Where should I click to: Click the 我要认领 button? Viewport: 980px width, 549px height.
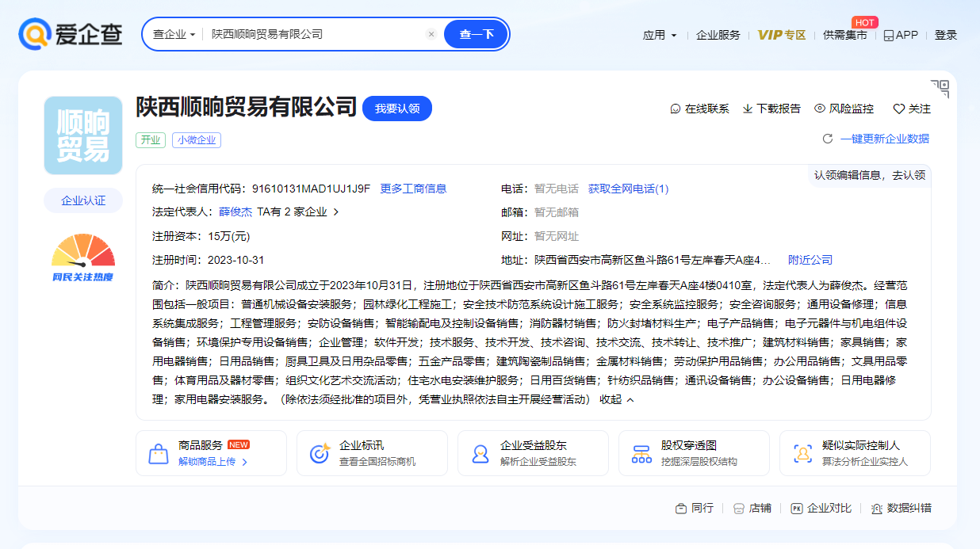click(397, 109)
